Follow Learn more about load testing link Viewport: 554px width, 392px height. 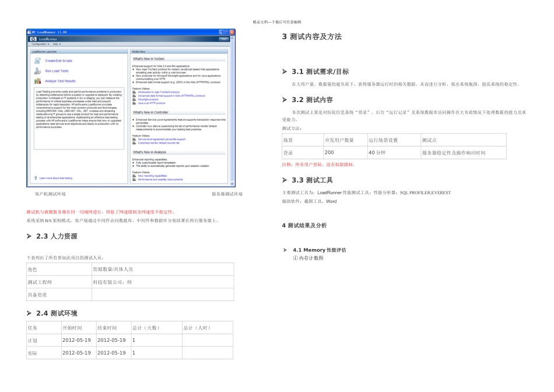point(56,178)
